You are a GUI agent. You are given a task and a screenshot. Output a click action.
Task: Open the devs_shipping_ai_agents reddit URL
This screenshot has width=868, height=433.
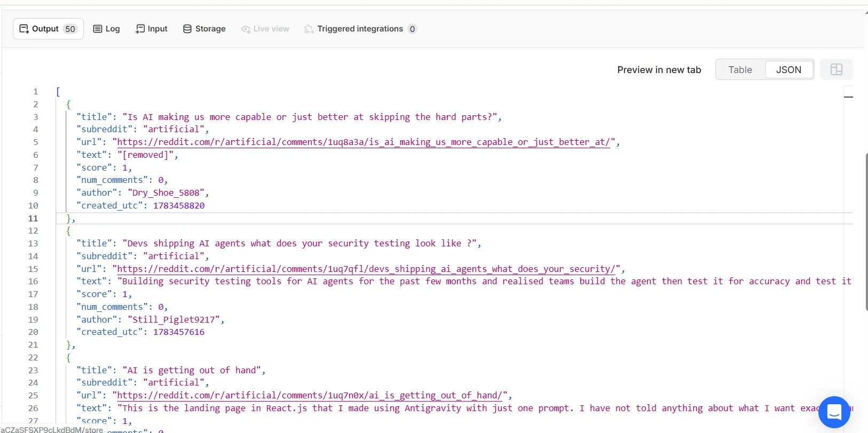point(366,269)
